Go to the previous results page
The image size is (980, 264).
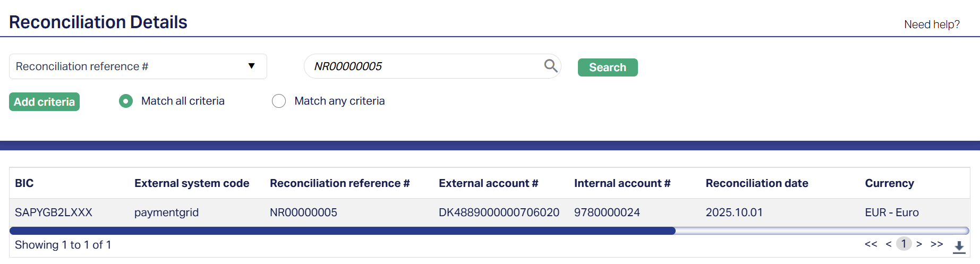(x=889, y=244)
